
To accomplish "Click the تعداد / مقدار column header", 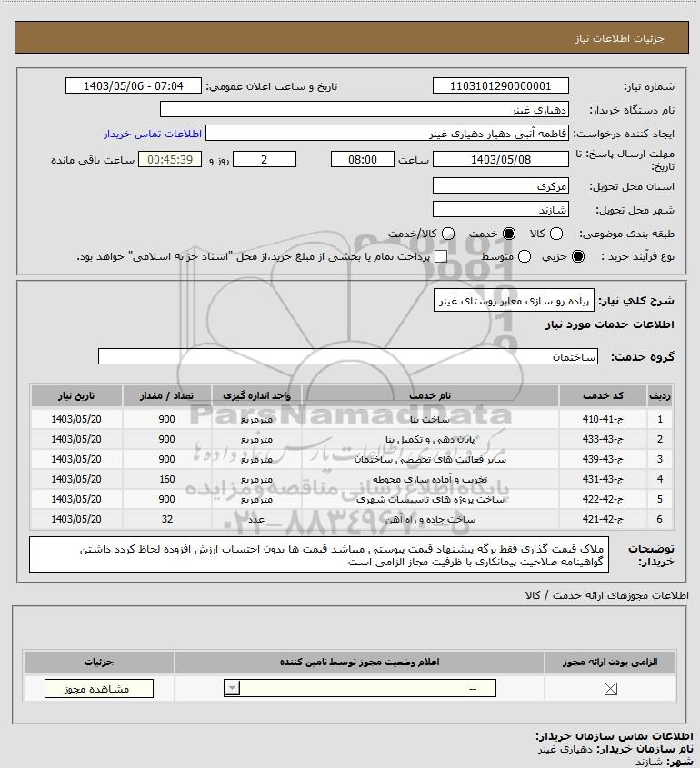I will [x=166, y=395].
